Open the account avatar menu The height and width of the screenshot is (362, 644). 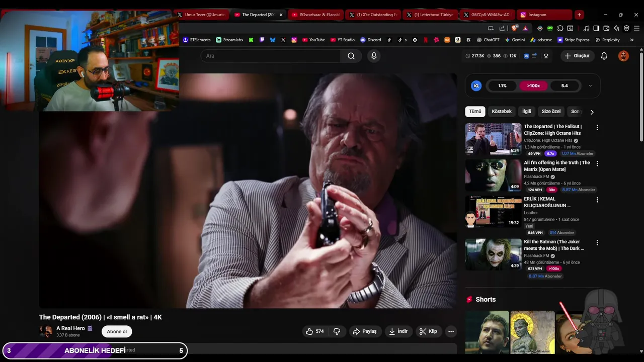point(623,56)
